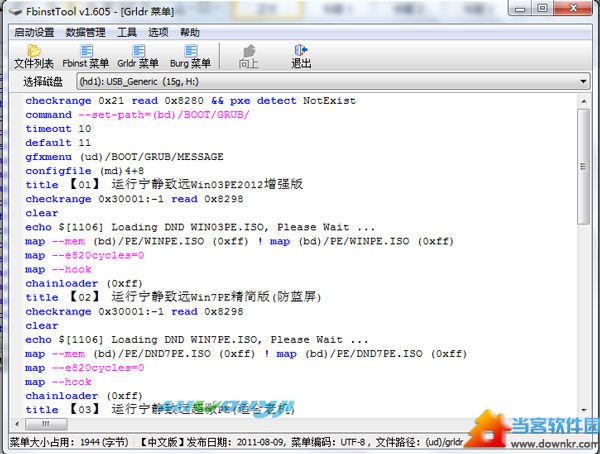Click the vertical scrollbar up arrow
The height and width of the screenshot is (454, 600).
pos(584,101)
